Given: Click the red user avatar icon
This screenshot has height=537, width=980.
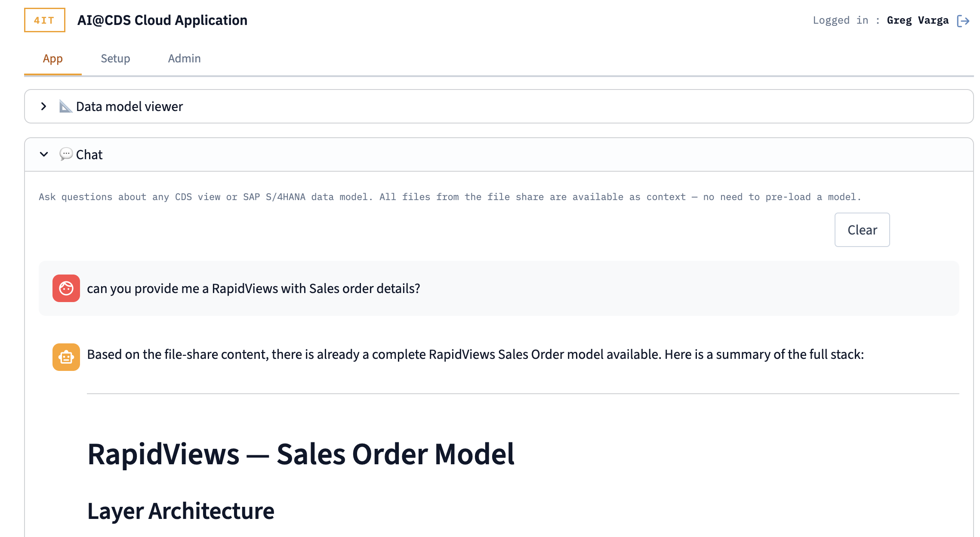Looking at the screenshot, I should coord(66,288).
